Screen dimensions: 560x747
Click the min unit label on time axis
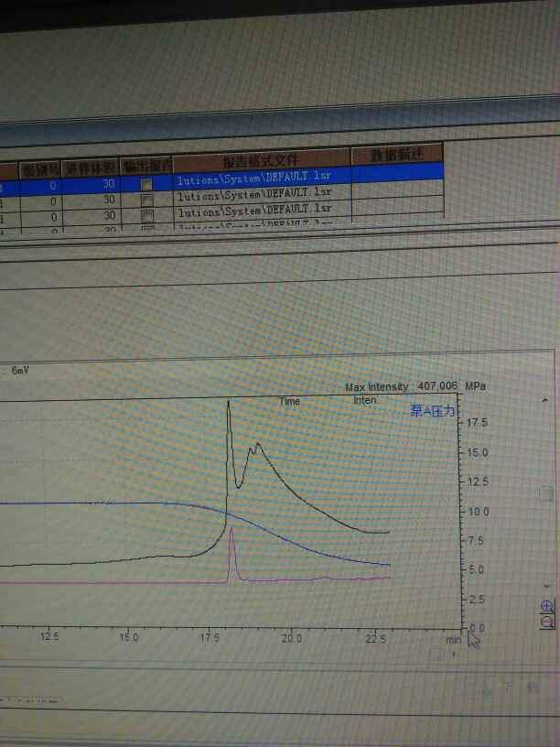[x=453, y=640]
